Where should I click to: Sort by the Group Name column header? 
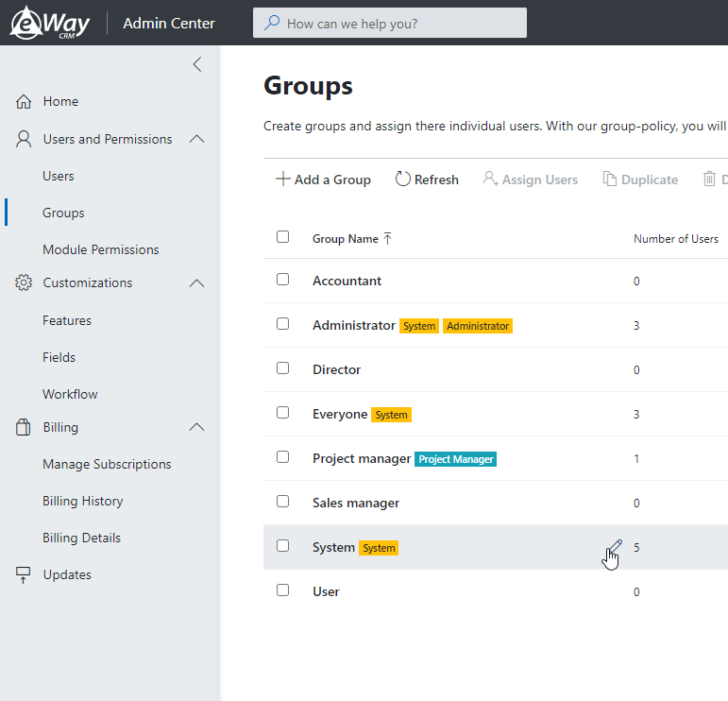click(346, 239)
